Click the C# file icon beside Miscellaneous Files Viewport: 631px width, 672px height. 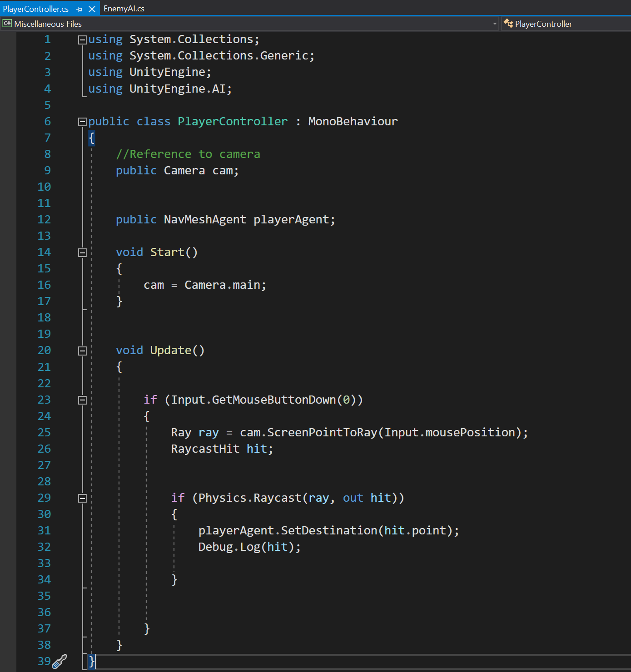pyautogui.click(x=7, y=24)
